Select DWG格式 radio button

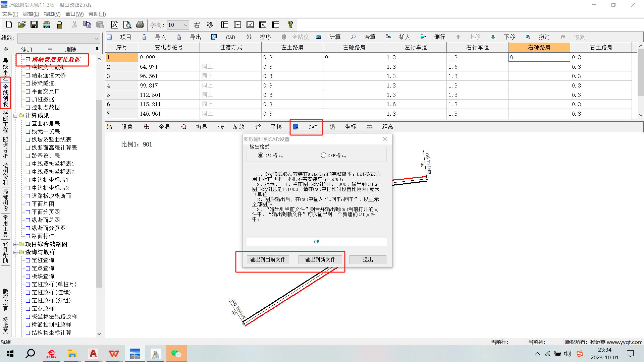[x=261, y=155]
